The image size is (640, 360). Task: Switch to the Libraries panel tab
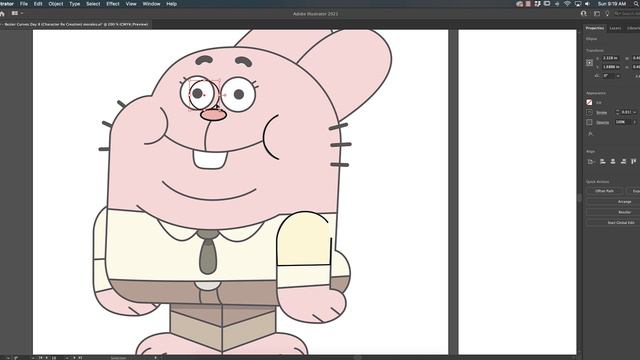633,28
